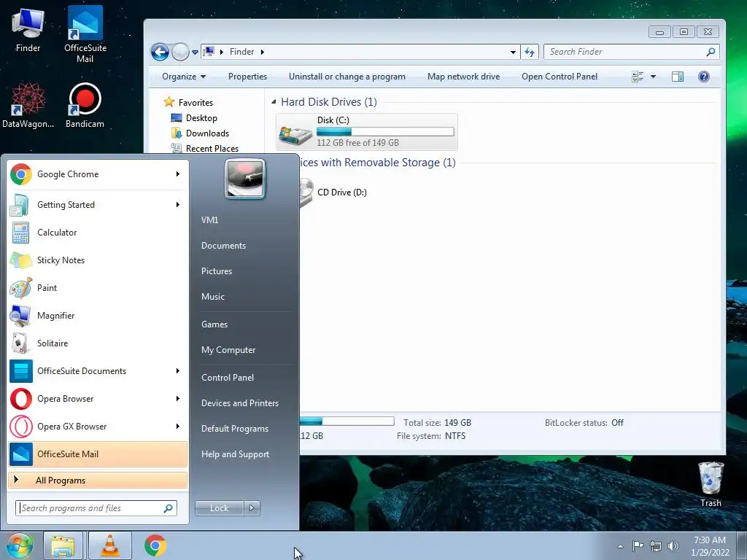This screenshot has width=747, height=560.
Task: Launch Opera Browser from Start menu
Action: pos(98,399)
